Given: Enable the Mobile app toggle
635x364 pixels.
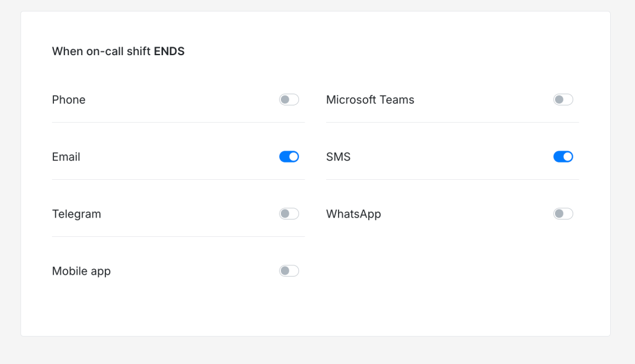Looking at the screenshot, I should [x=289, y=271].
